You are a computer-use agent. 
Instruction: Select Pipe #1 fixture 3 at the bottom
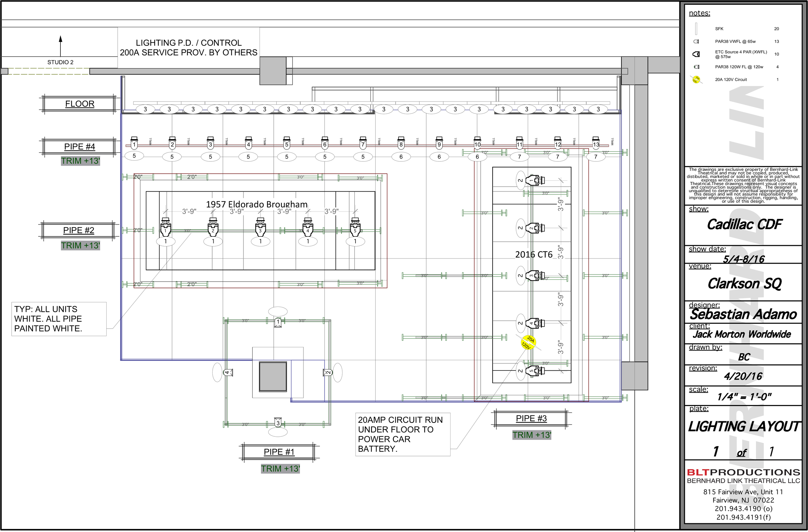(278, 423)
